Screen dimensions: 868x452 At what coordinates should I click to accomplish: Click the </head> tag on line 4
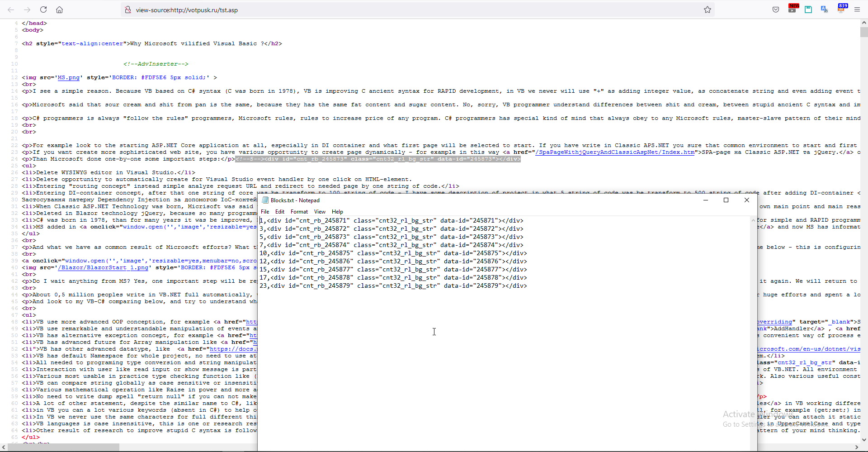pos(34,23)
